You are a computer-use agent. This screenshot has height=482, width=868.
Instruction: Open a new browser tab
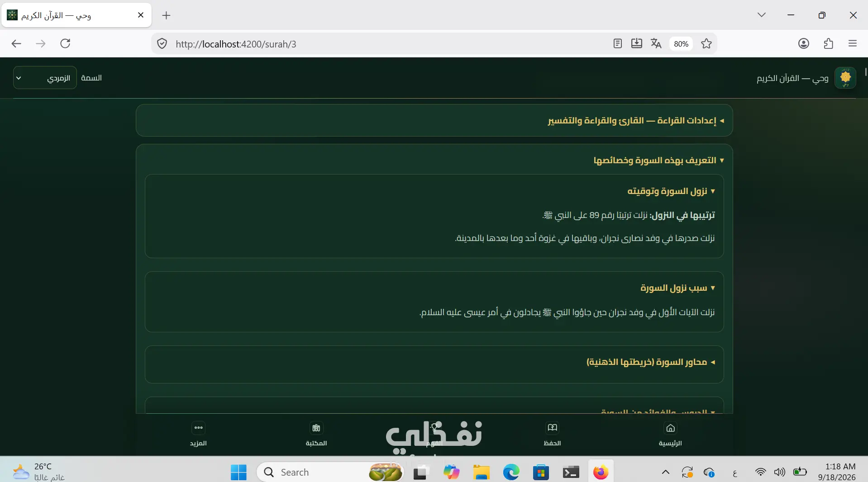[x=166, y=15]
